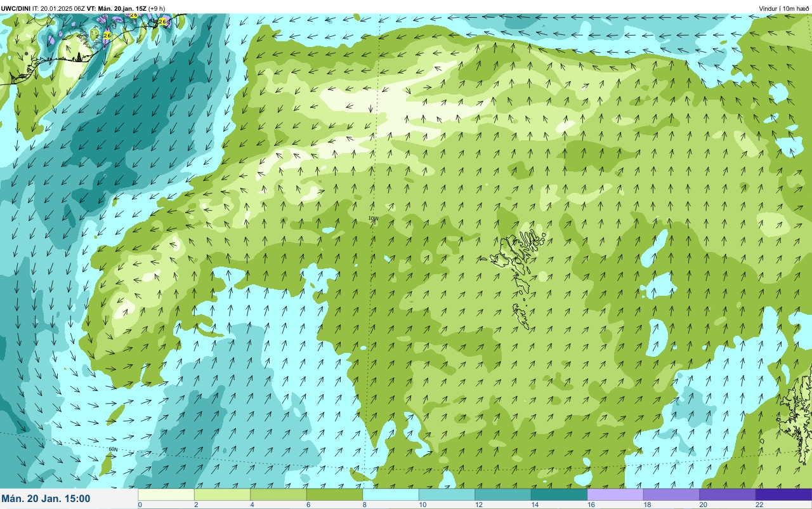Click the legend scale value '14'
This screenshot has height=509, width=812.
[534, 505]
